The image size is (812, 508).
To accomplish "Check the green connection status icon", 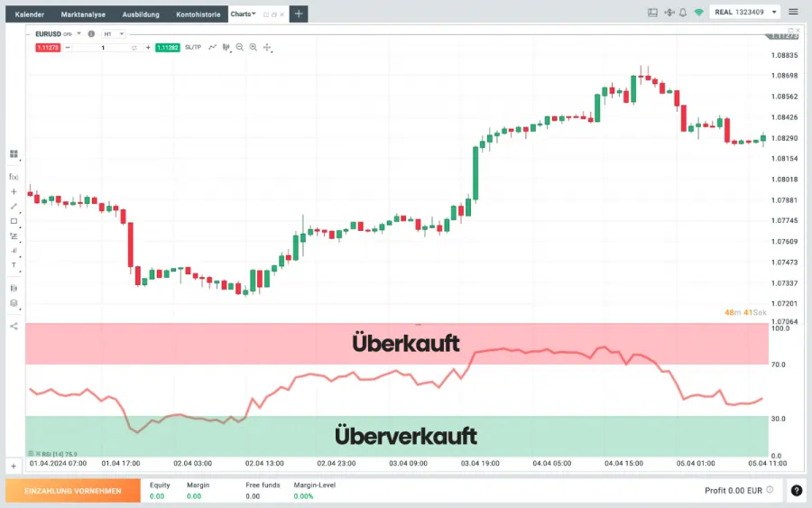I will pos(698,13).
